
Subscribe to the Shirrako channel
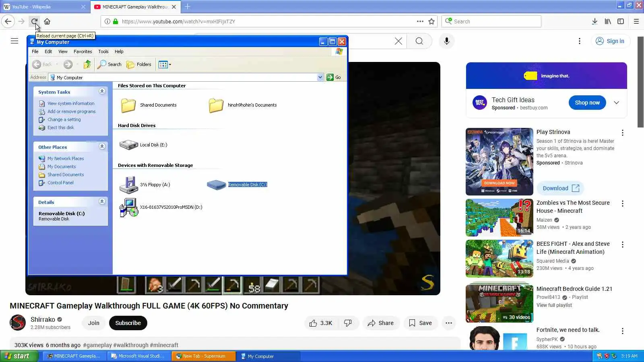[x=128, y=323]
